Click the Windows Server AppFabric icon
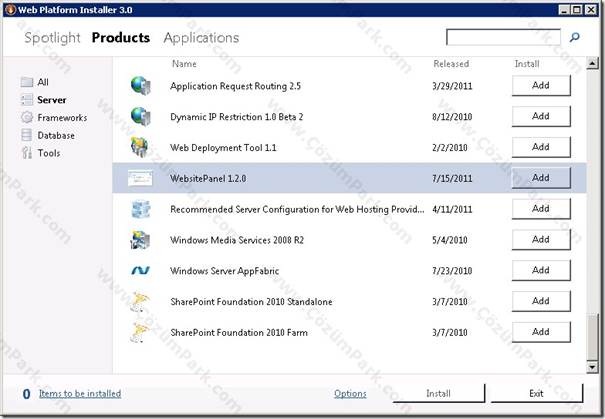The height and width of the screenshot is (419, 605). [x=140, y=270]
